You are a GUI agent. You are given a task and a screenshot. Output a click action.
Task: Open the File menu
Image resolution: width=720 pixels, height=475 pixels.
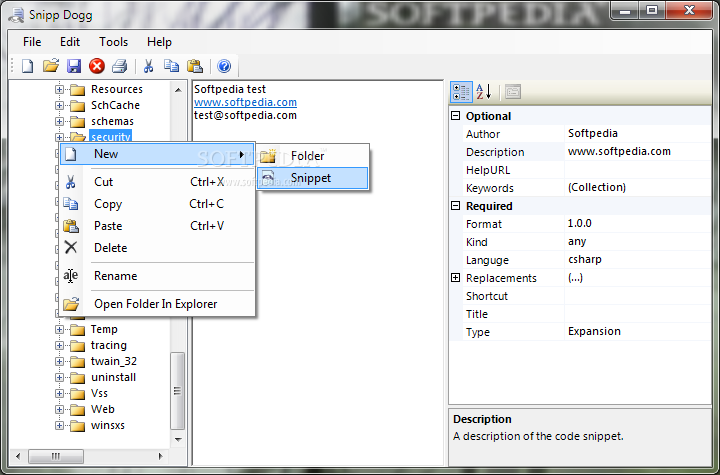[32, 42]
